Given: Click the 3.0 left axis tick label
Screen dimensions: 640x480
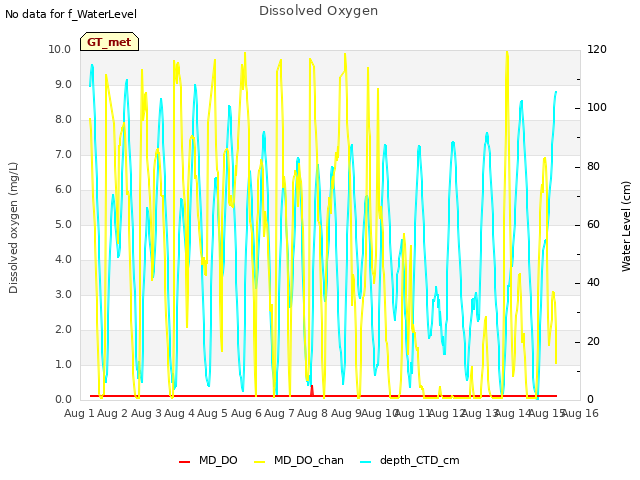Looking at the screenshot, I should pyautogui.click(x=63, y=294).
